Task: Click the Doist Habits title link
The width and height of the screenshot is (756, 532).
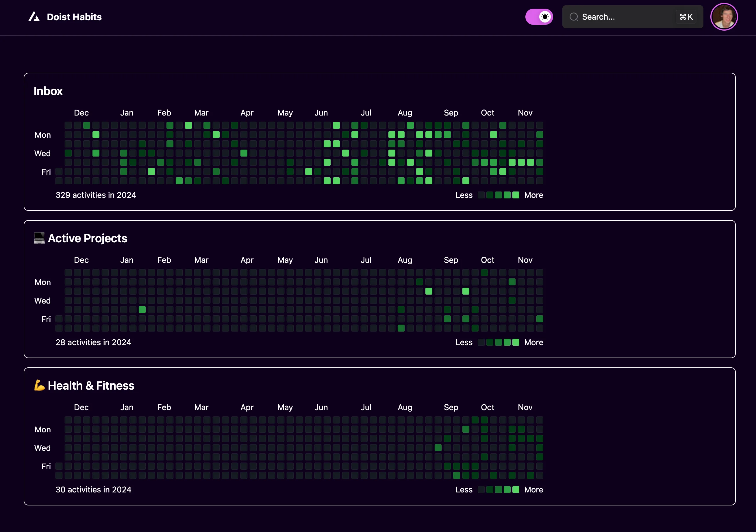Action: coord(74,17)
